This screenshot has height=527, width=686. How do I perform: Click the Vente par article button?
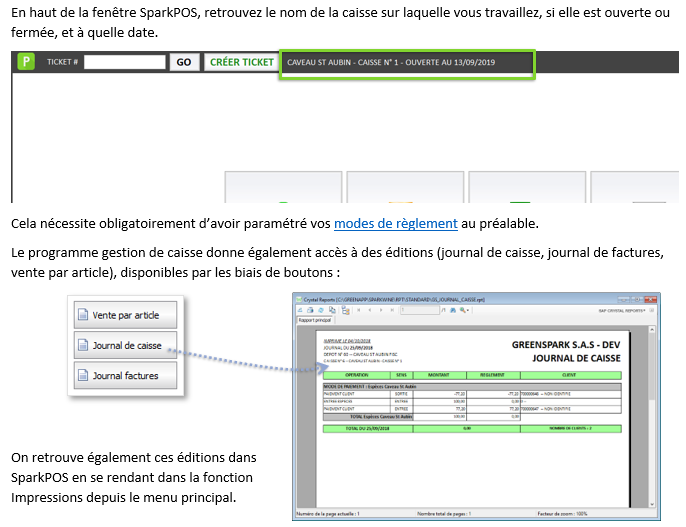point(123,314)
